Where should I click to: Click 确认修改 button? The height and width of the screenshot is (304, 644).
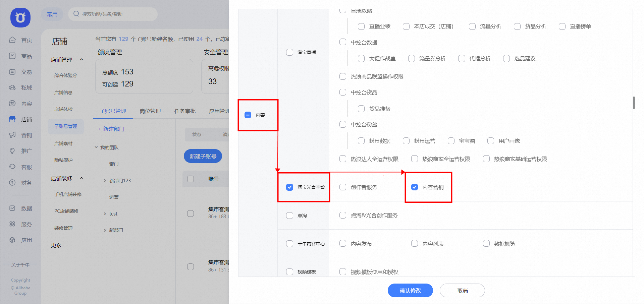click(410, 291)
